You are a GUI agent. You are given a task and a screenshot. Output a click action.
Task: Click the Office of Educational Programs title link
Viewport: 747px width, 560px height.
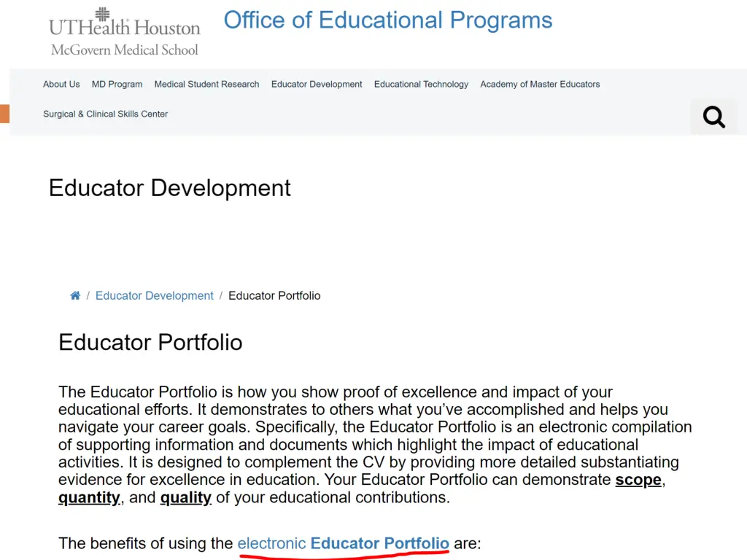click(388, 20)
